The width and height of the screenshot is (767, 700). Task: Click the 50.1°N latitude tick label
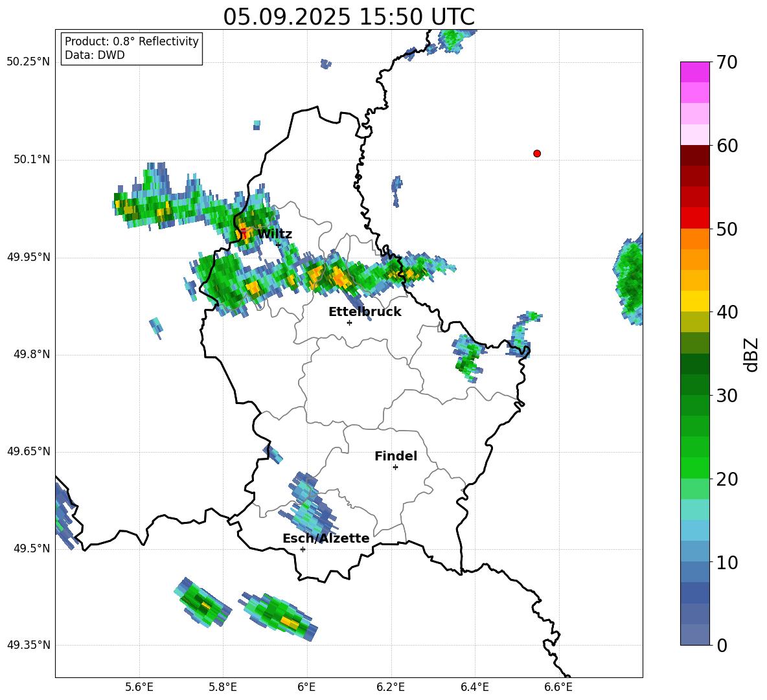tap(32, 160)
